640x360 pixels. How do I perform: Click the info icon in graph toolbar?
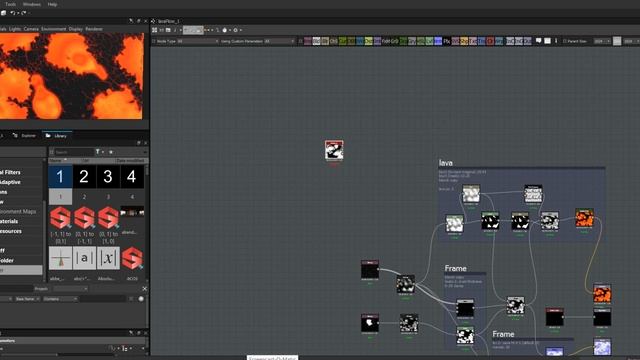pos(175,30)
